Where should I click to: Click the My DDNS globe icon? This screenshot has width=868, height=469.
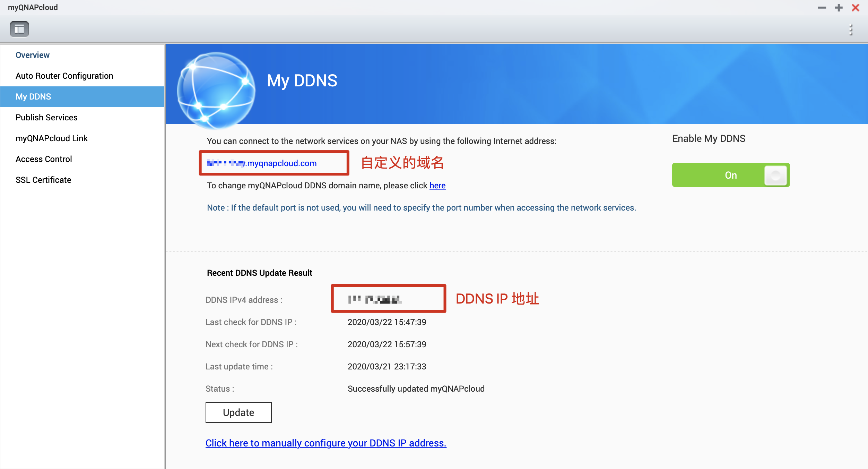[216, 90]
